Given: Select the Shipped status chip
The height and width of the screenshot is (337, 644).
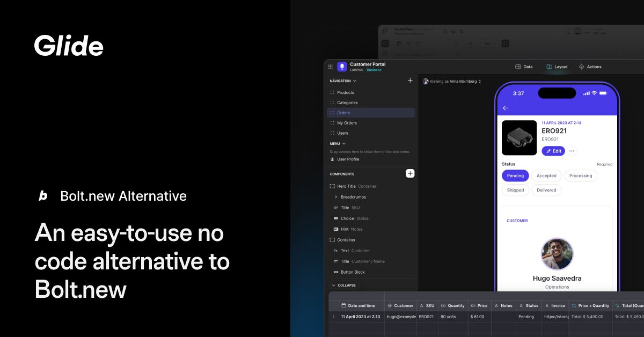Looking at the screenshot, I should click(x=515, y=190).
